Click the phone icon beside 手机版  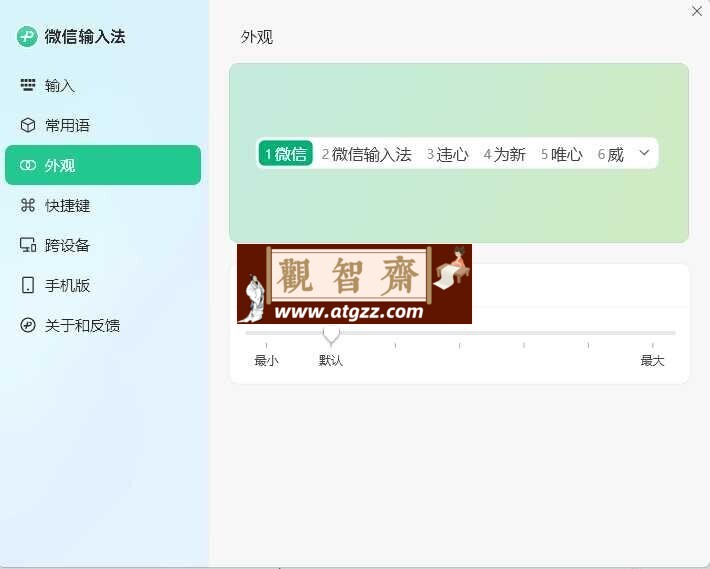pyautogui.click(x=28, y=285)
